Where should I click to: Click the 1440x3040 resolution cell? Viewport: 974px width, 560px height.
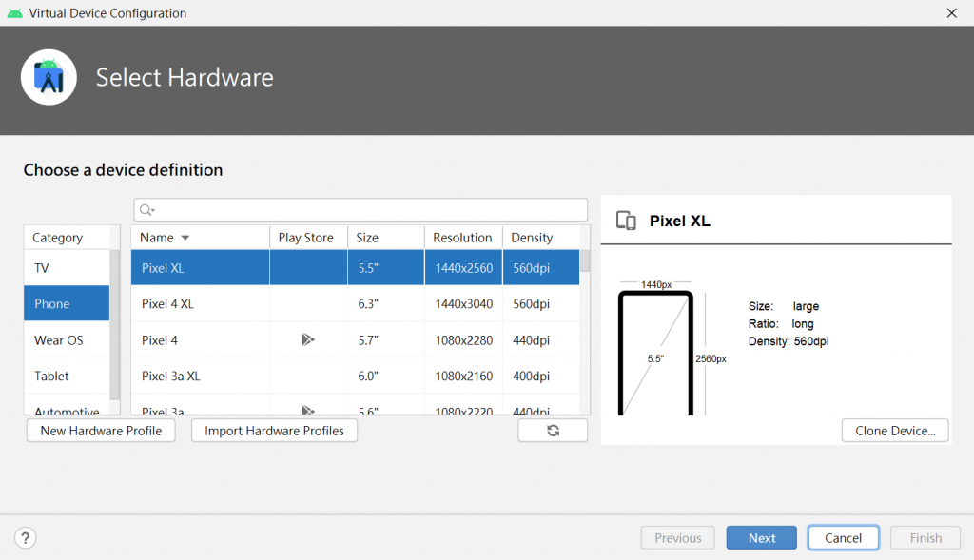tap(463, 303)
